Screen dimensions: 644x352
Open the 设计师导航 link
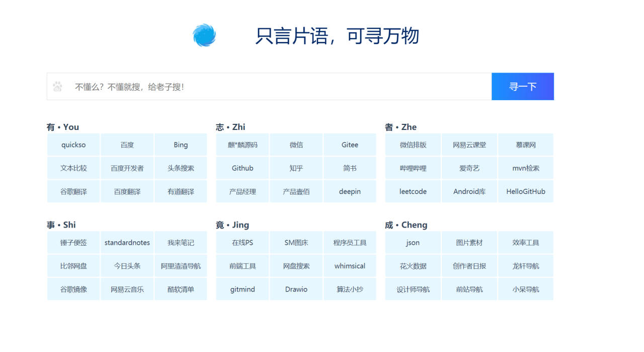pos(413,289)
